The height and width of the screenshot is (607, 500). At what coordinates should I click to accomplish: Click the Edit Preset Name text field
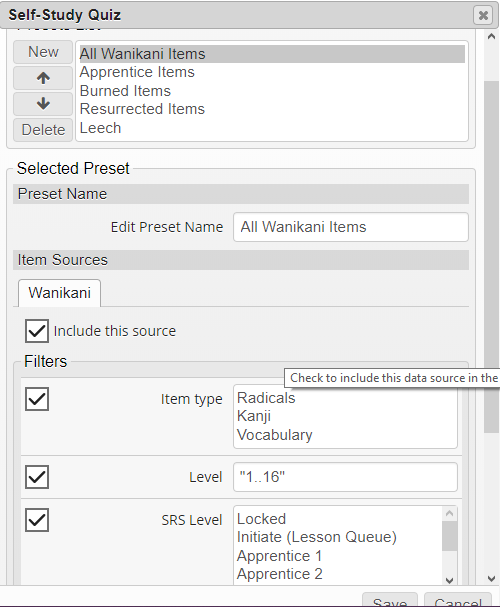[x=351, y=227]
